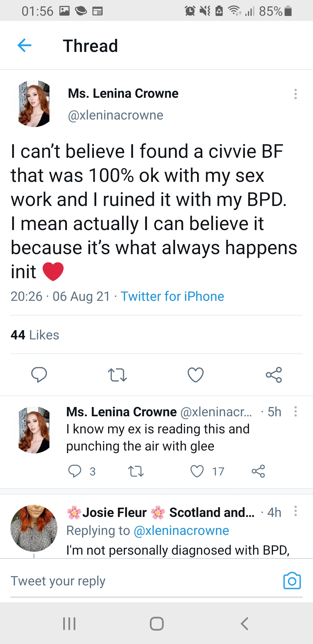Tap the back arrow in Thread header

click(24, 46)
